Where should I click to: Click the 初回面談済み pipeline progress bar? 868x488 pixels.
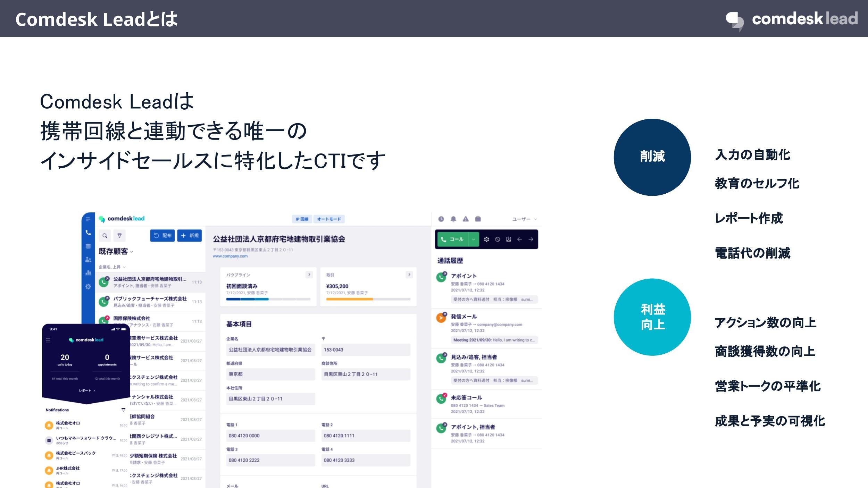pyautogui.click(x=268, y=299)
